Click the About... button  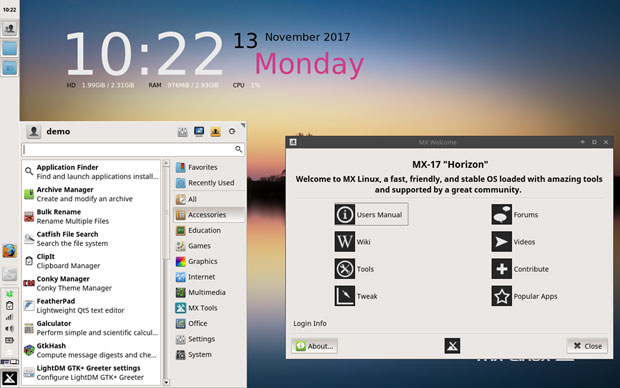[314, 346]
